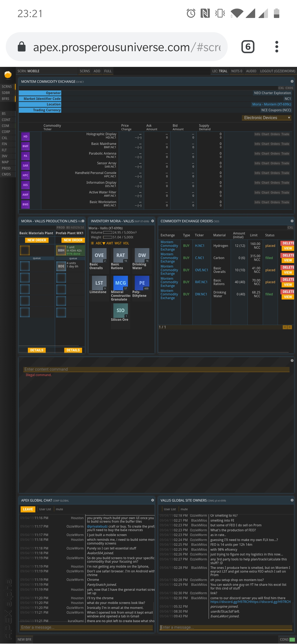This screenshot has width=297, height=644.
Task: Click LEAVE in APEX Global Chat
Action: tap(28, 509)
